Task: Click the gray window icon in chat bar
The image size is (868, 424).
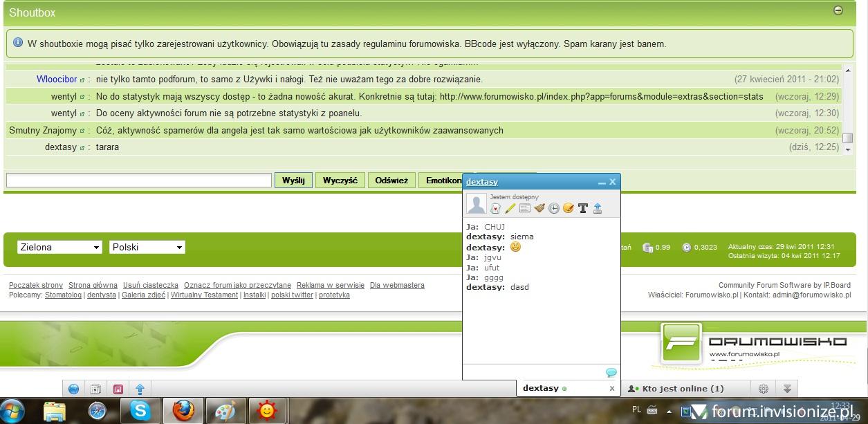Action: coord(96,389)
